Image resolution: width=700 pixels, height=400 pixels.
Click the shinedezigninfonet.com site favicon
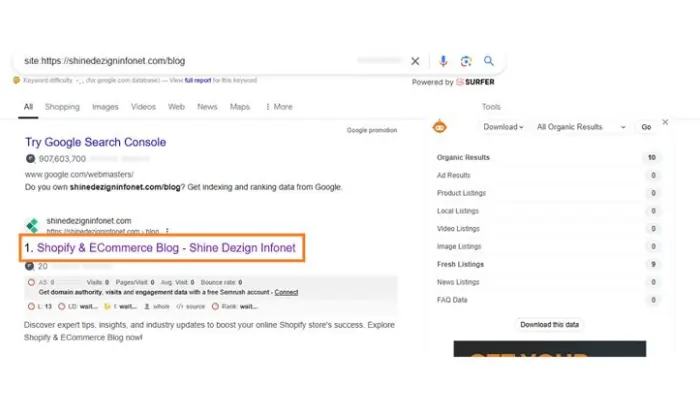[x=32, y=225]
